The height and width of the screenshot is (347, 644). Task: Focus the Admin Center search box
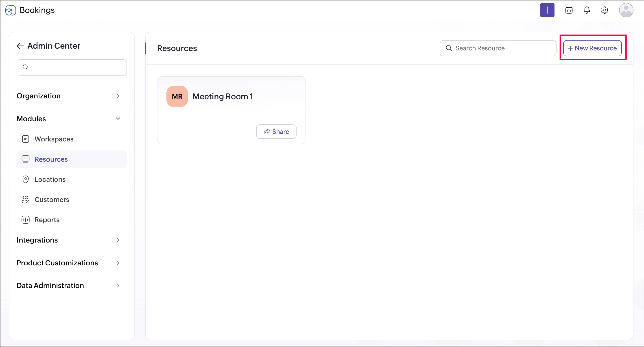point(72,67)
